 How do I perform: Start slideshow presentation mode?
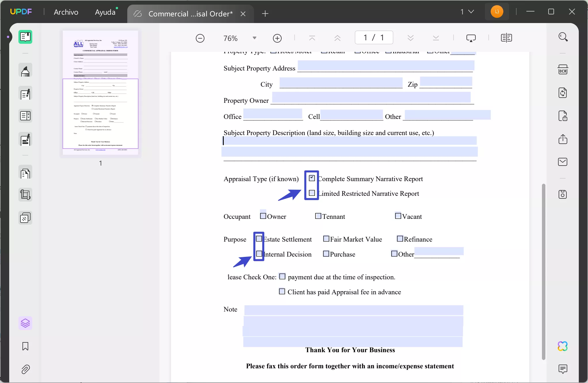tap(471, 38)
